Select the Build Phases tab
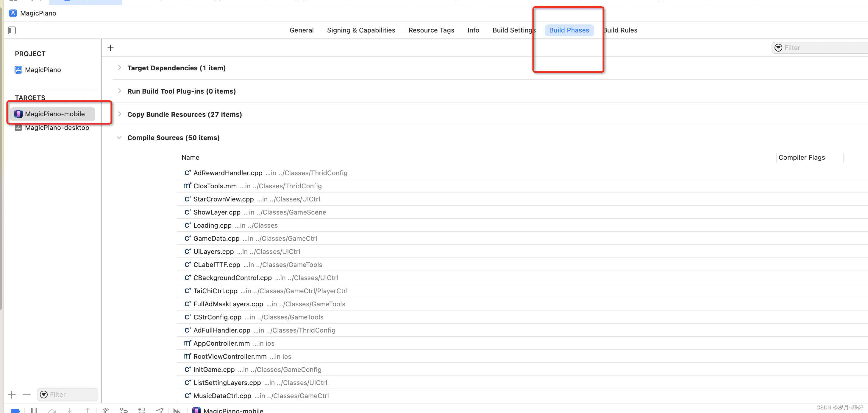This screenshot has width=868, height=413. coord(569,30)
